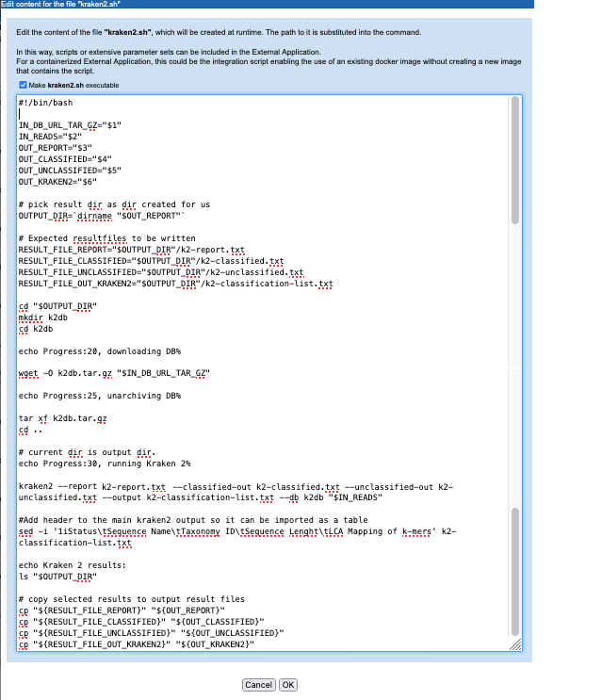Click the 'cd ..' line
This screenshot has height=700, width=602.
click(30, 430)
